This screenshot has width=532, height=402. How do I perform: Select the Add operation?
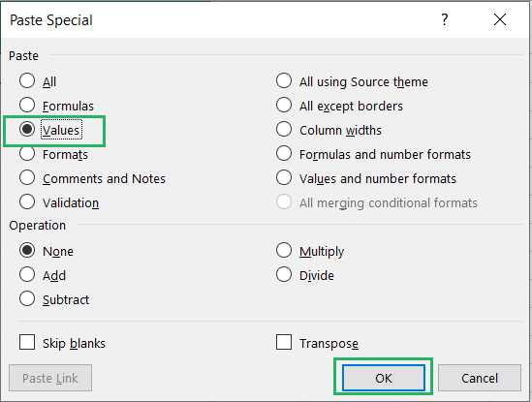27,274
